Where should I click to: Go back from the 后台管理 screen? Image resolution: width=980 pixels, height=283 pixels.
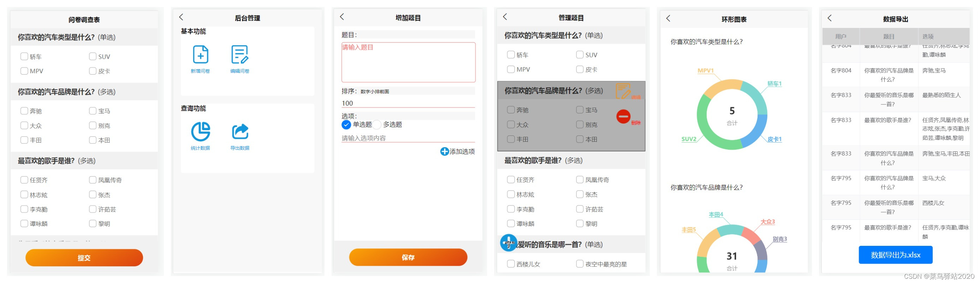(182, 17)
